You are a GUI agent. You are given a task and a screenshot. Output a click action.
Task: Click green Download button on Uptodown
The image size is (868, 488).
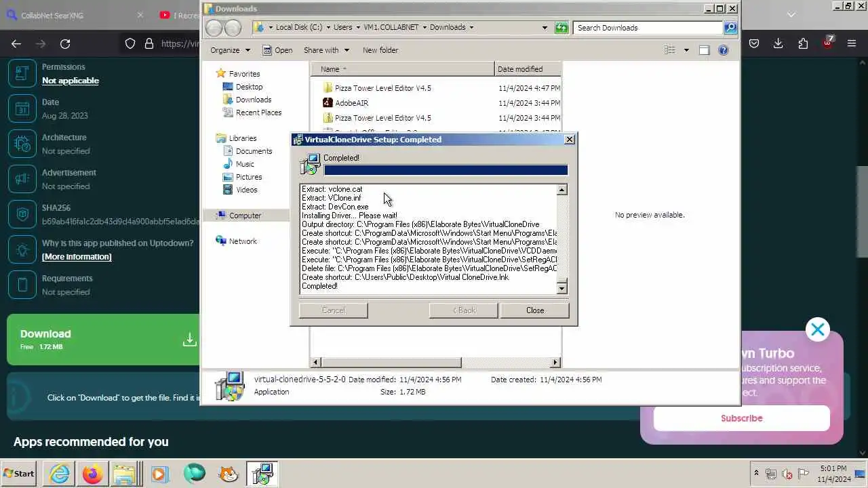point(103,340)
